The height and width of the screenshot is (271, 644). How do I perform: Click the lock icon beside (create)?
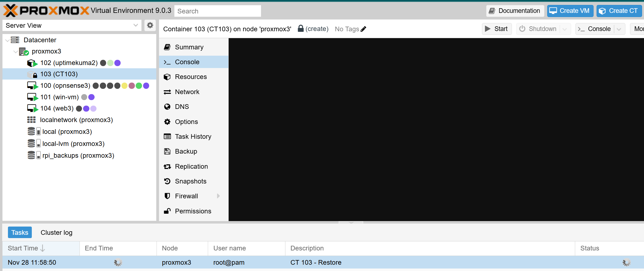point(301,29)
